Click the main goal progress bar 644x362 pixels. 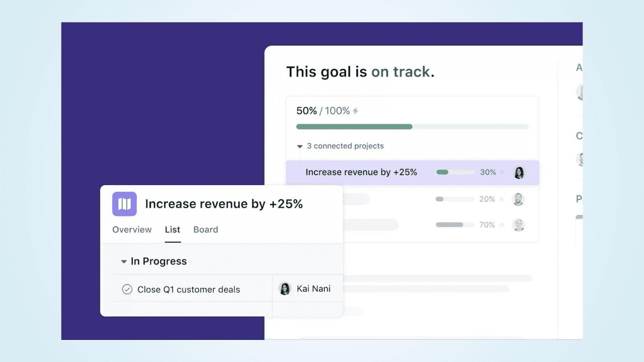point(412,126)
